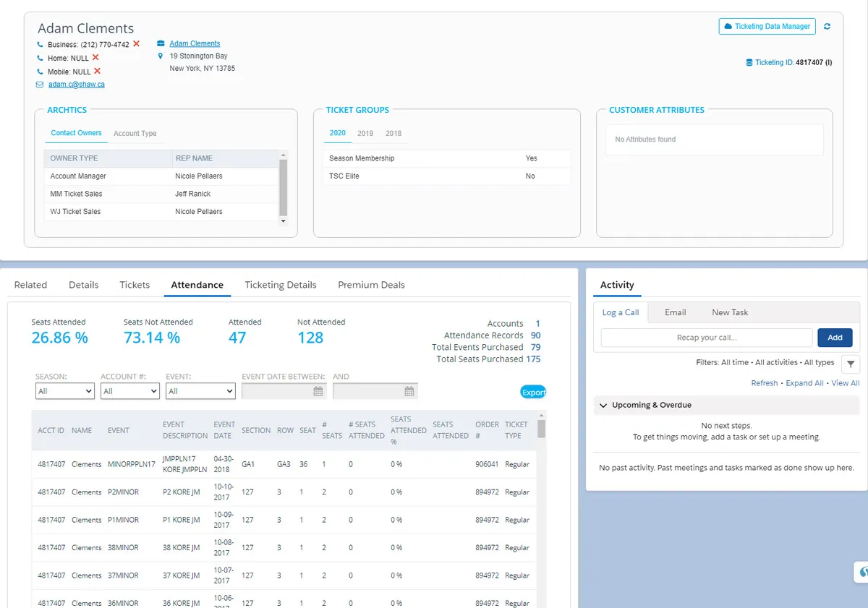Click the AND end date field
This screenshot has height=608, width=868.
(x=375, y=391)
